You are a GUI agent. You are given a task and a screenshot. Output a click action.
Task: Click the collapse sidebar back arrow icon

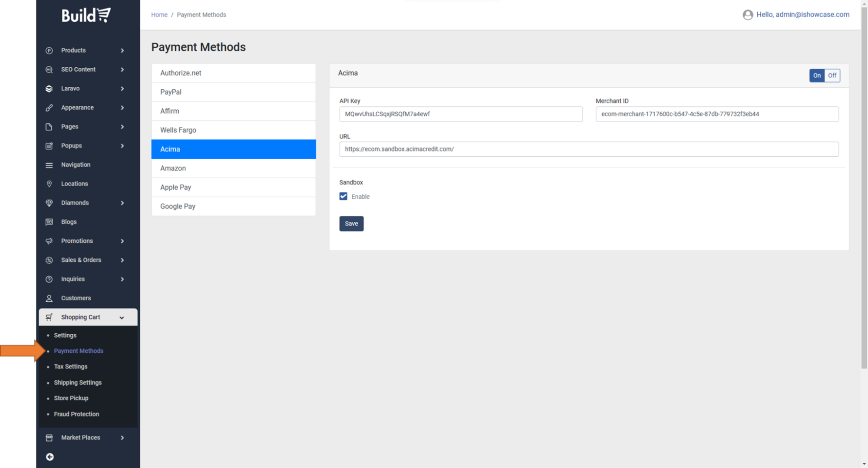coord(50,457)
